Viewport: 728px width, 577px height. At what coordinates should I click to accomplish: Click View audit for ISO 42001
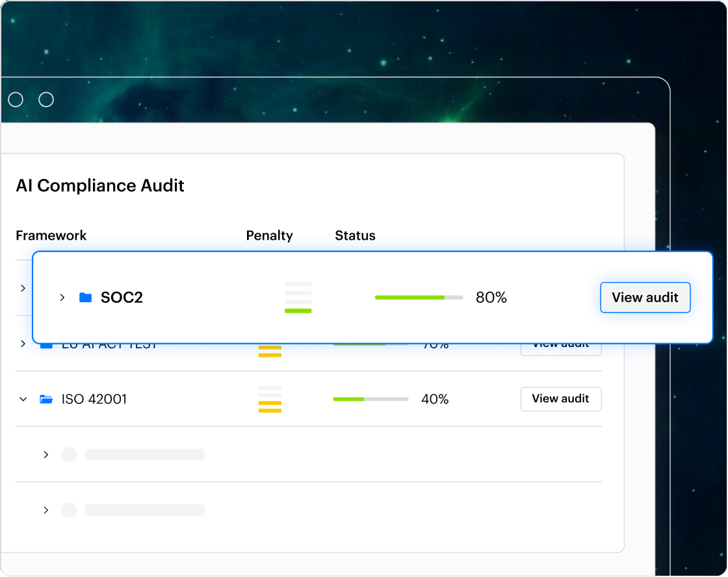tap(560, 399)
